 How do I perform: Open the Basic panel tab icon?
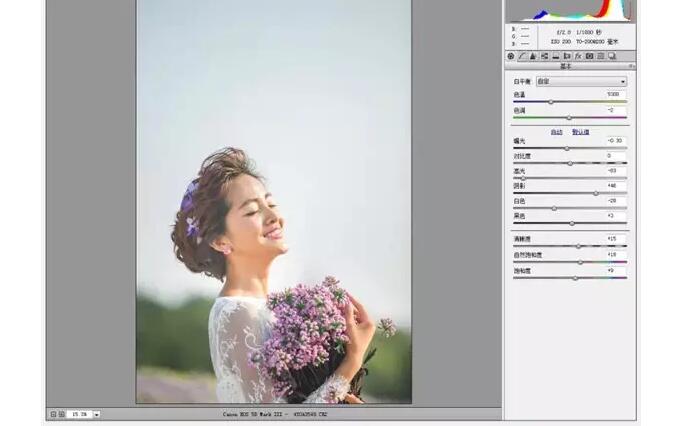tap(511, 56)
